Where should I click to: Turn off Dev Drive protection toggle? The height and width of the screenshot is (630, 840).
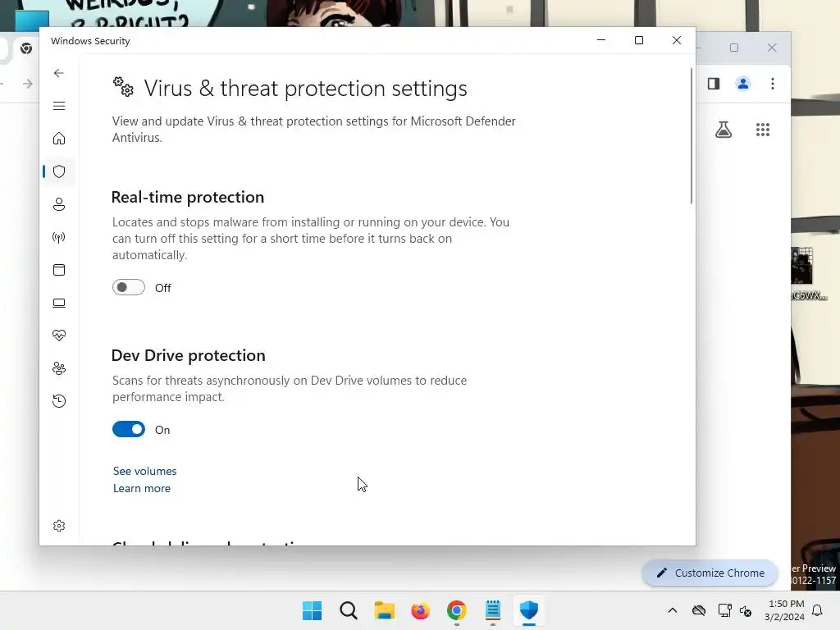click(x=129, y=430)
